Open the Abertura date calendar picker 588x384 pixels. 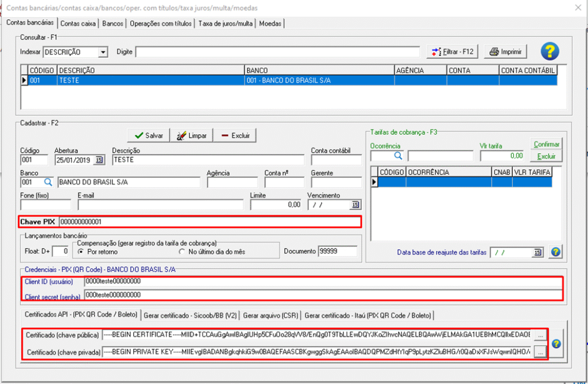pyautogui.click(x=100, y=160)
